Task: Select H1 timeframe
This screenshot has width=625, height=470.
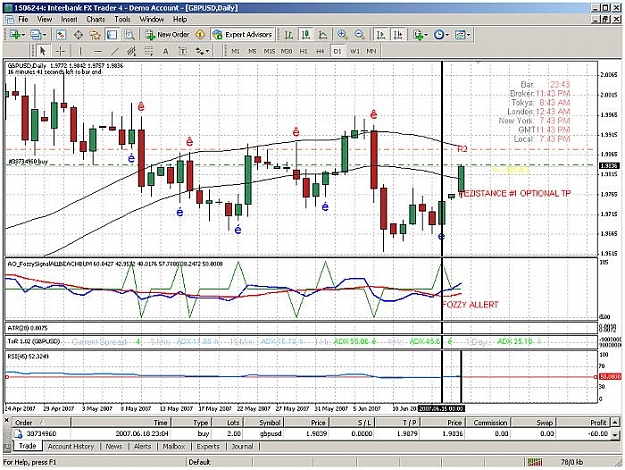Action: 303,51
